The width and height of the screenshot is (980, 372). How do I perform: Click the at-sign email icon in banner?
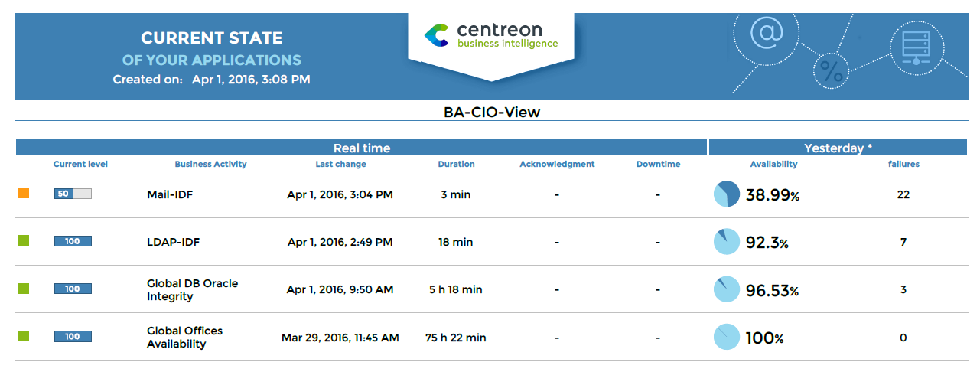pos(766,33)
